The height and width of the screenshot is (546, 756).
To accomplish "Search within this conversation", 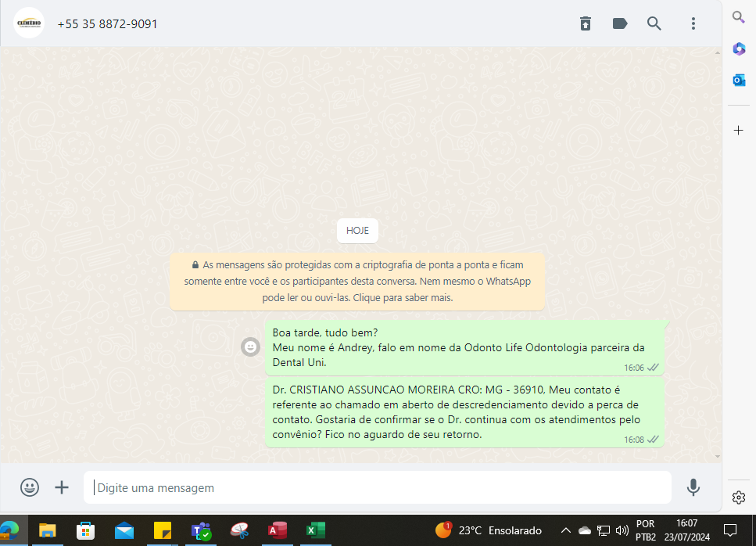I will coord(654,23).
